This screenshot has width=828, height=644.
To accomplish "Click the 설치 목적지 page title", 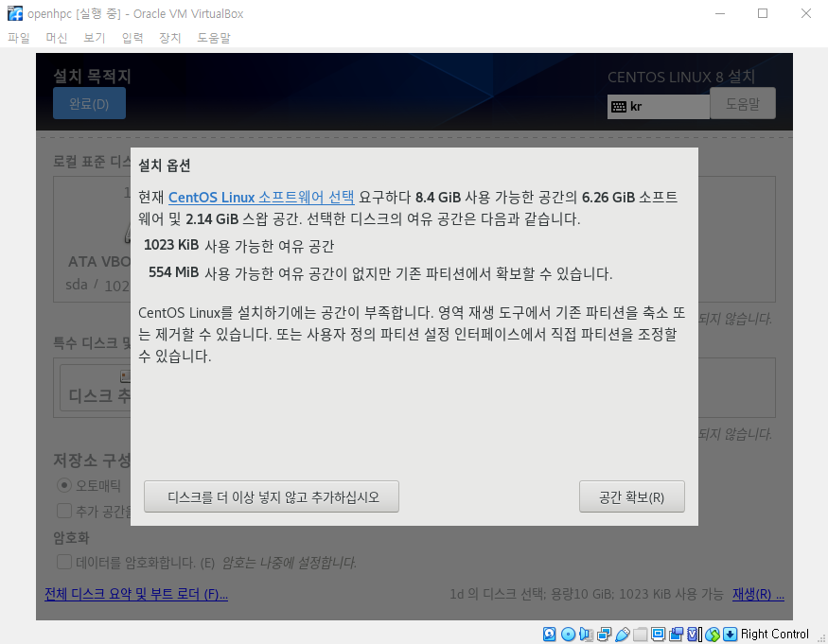I will 92,76.
